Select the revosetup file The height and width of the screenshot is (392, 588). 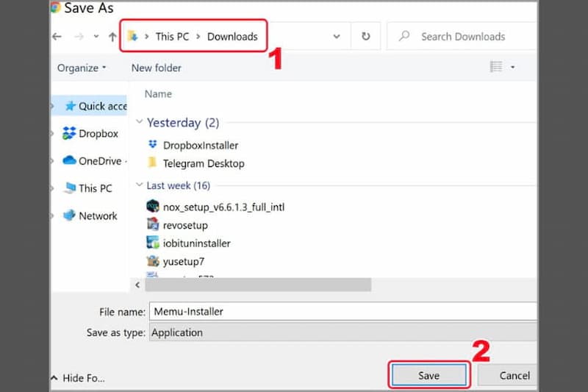(185, 225)
